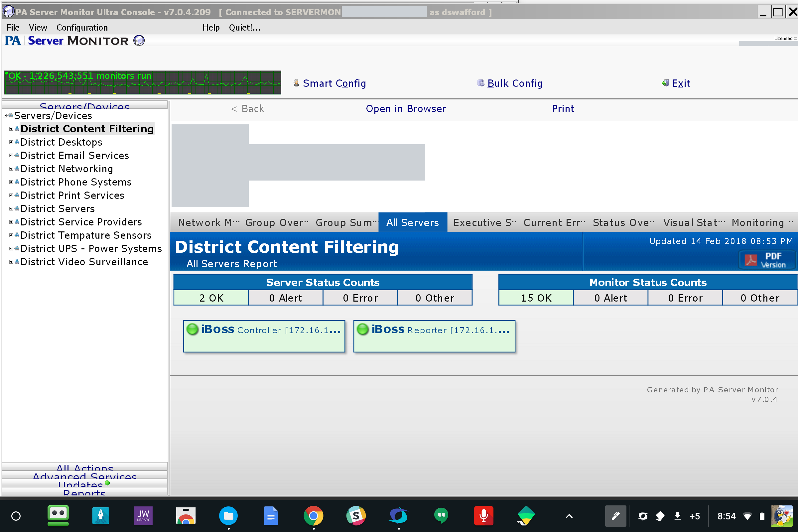Click the Back link
The width and height of the screenshot is (798, 532).
click(247, 109)
